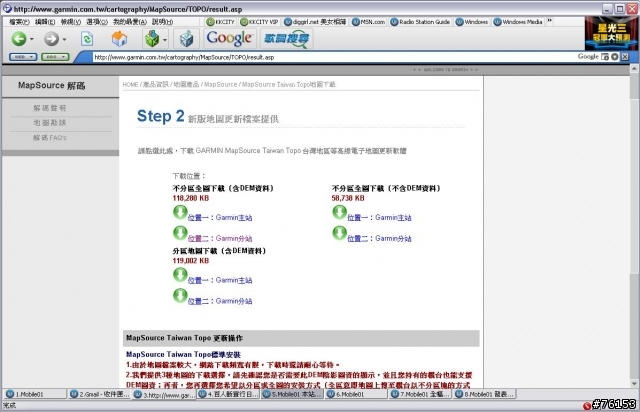
Task: Switch to the 8.Mobile01 發表 tab
Action: pyautogui.click(x=484, y=394)
